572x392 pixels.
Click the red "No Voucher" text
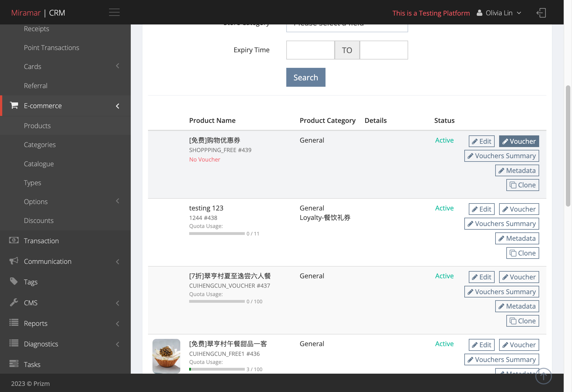click(x=204, y=159)
